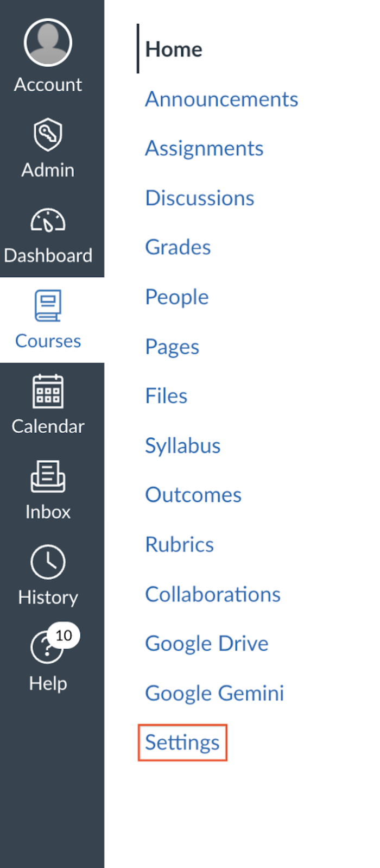Open the Calendar icon
Image resolution: width=380 pixels, height=868 pixels.
click(x=48, y=391)
